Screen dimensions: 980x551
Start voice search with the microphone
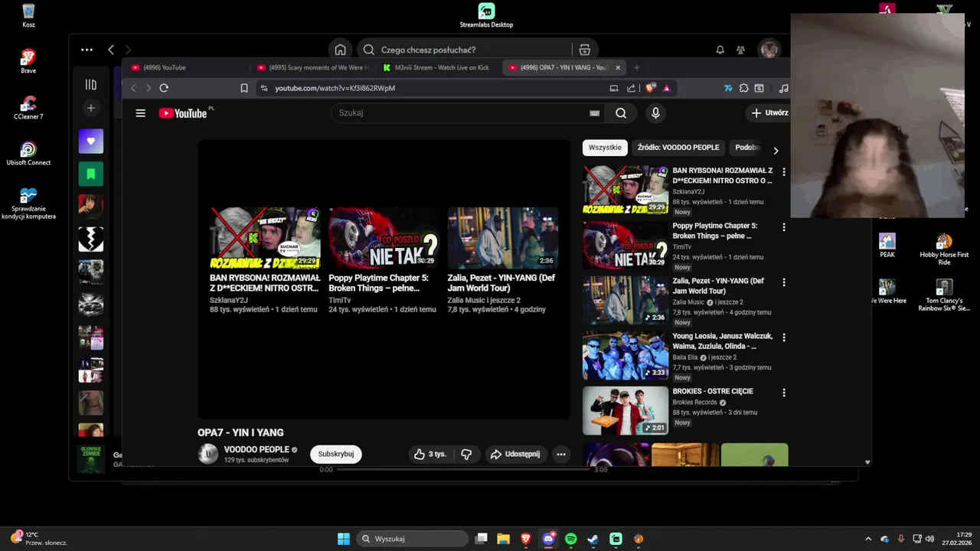pyautogui.click(x=655, y=113)
